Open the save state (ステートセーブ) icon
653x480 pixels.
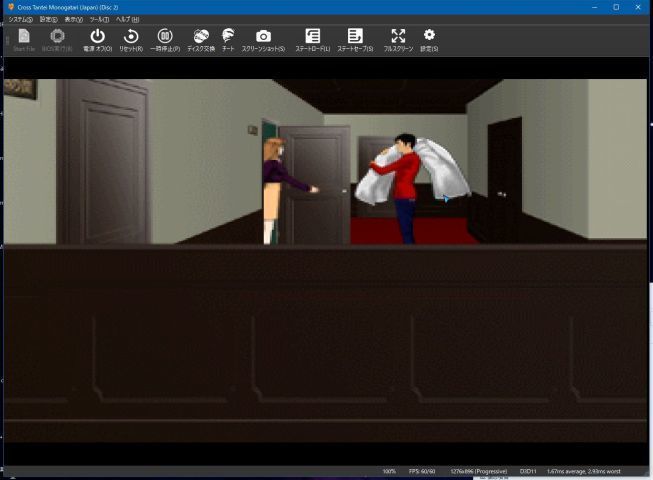tap(355, 40)
